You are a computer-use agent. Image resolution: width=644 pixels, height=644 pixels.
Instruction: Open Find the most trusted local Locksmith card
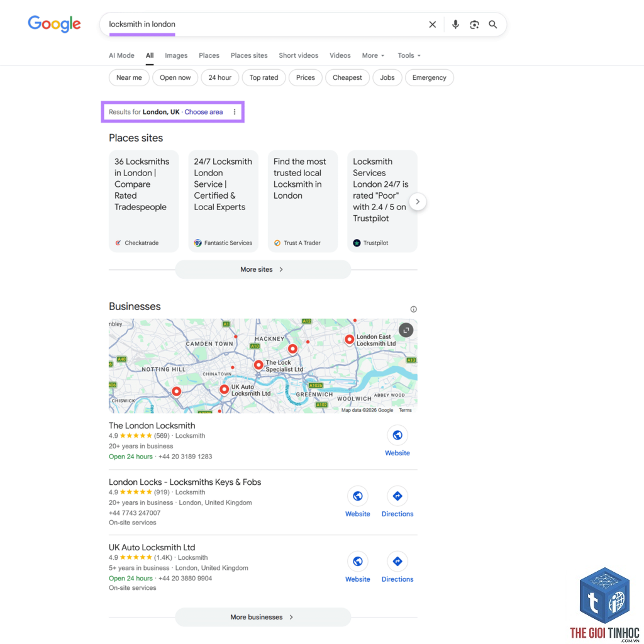(x=303, y=201)
